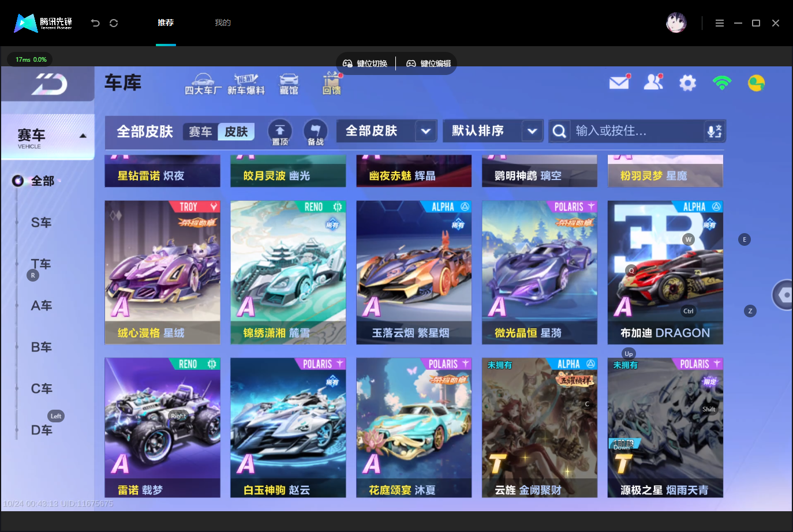Open the friends icon
Screen dimensions: 793x532
(653, 83)
